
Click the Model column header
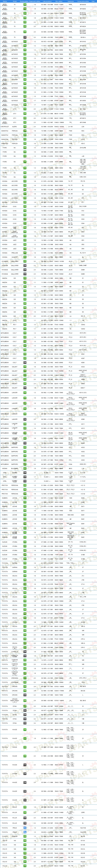[15, 1]
